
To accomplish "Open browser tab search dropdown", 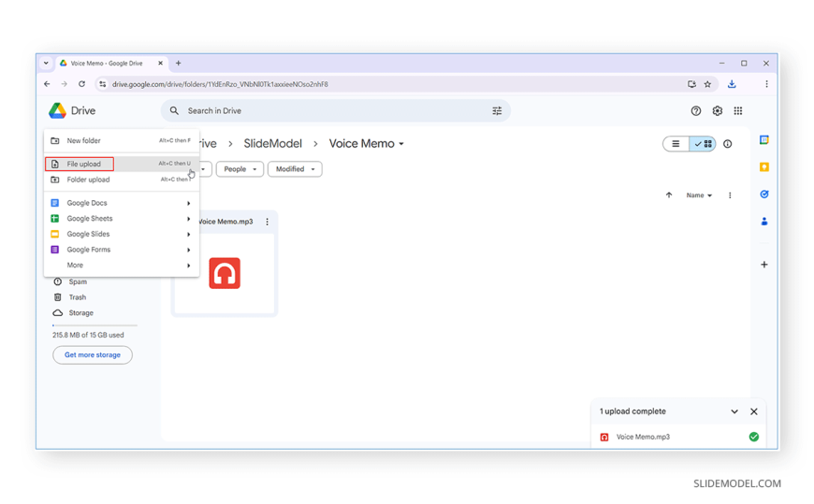I will pyautogui.click(x=46, y=63).
